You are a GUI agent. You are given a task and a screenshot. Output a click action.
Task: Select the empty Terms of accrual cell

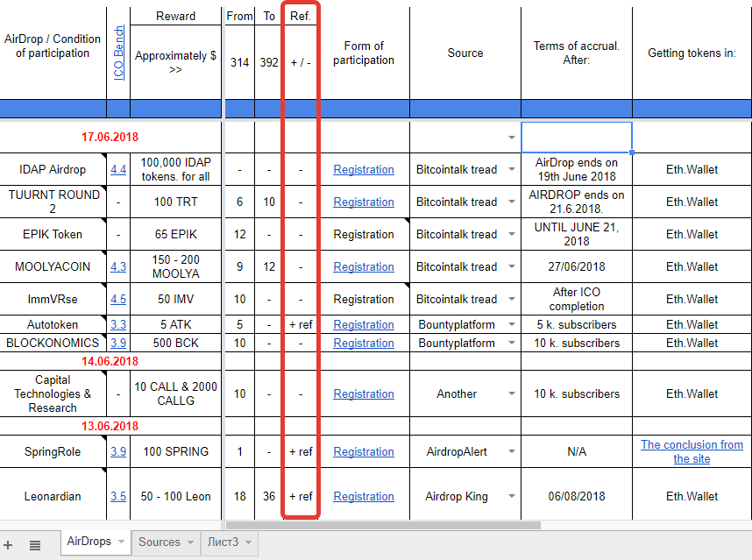(577, 137)
